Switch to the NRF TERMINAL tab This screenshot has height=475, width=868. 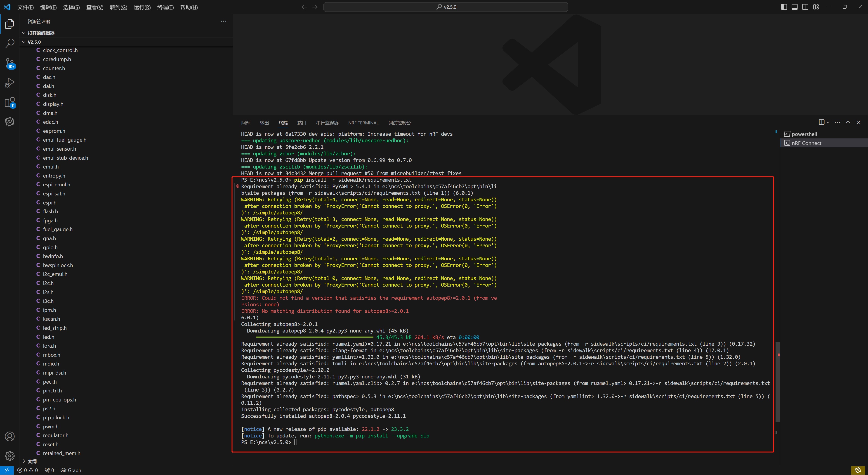tap(363, 123)
